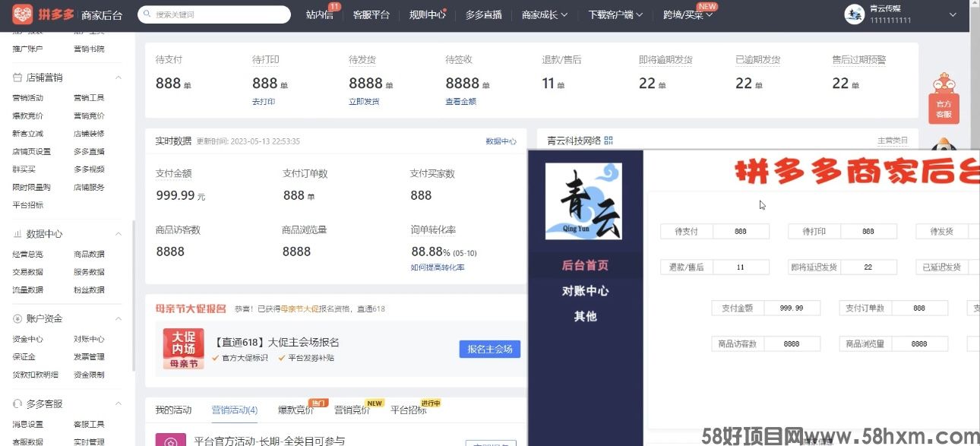980x446 pixels.
Task: Open 流量数据 in the sidebar
Action: [x=28, y=290]
